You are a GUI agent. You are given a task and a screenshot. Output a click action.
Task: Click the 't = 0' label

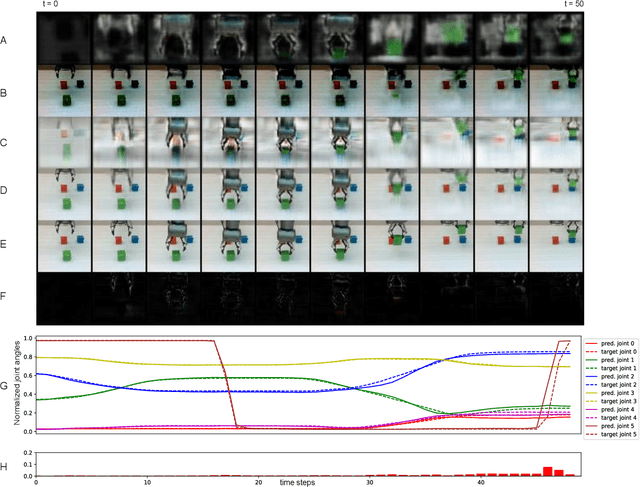pos(48,5)
